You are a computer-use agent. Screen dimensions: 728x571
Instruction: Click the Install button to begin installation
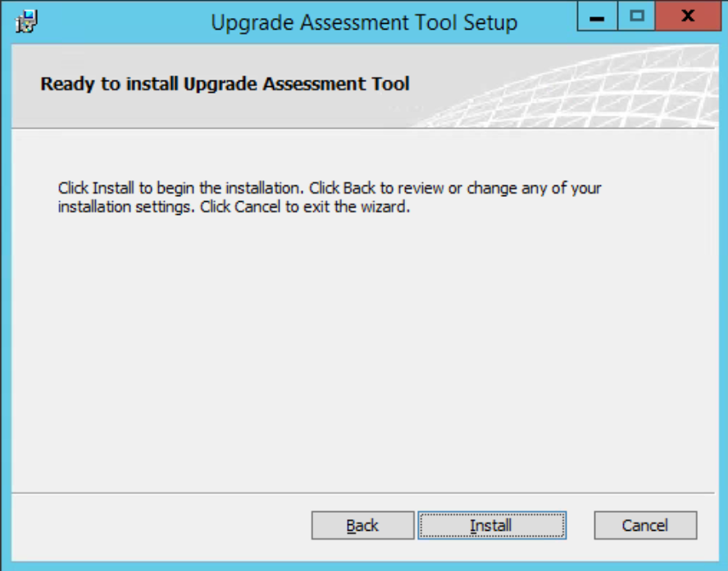pos(492,526)
